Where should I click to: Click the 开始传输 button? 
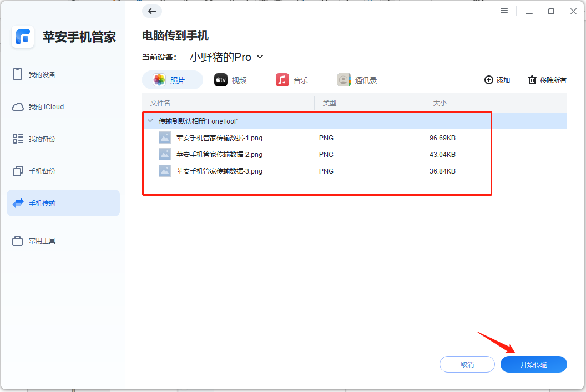point(533,364)
